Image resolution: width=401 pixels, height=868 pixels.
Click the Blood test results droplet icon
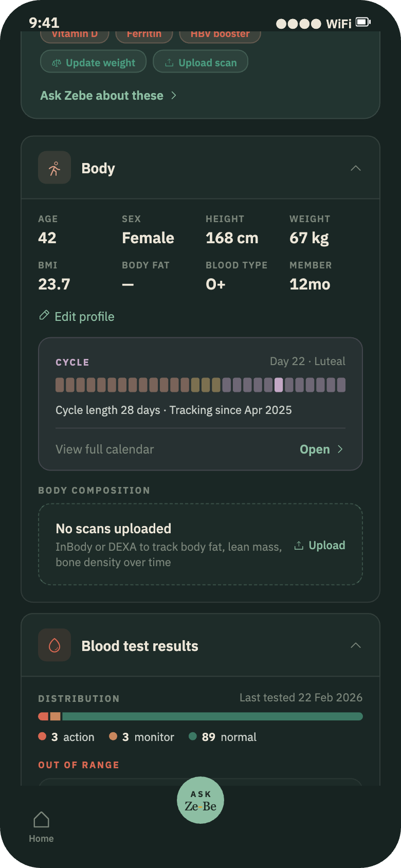pos(54,645)
